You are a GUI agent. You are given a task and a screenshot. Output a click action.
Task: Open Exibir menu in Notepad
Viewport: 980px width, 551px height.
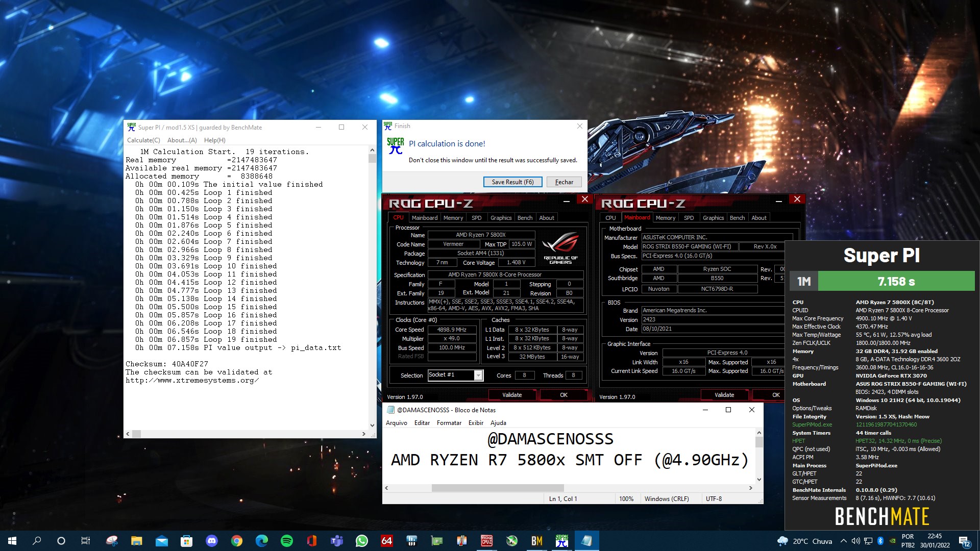click(x=476, y=423)
